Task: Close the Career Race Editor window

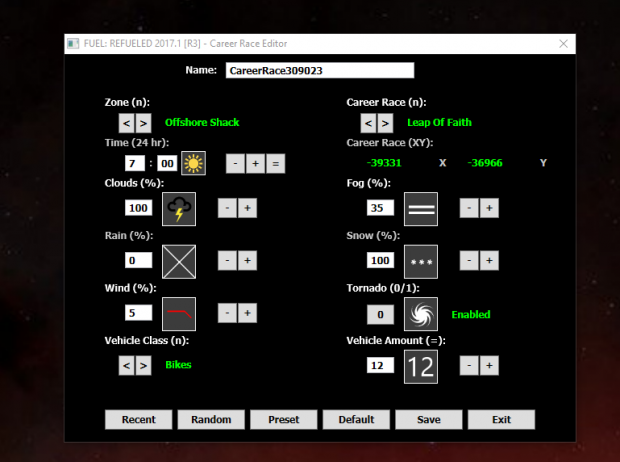Action: tap(563, 44)
